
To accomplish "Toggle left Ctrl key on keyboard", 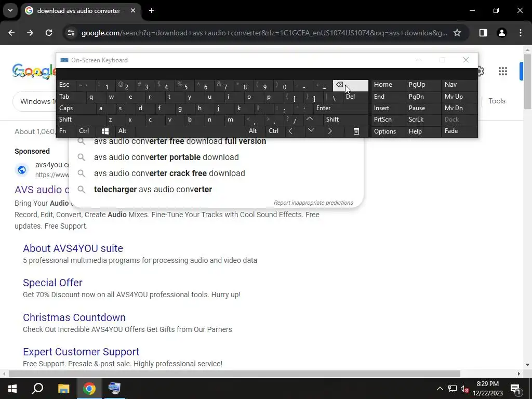I will (86, 131).
